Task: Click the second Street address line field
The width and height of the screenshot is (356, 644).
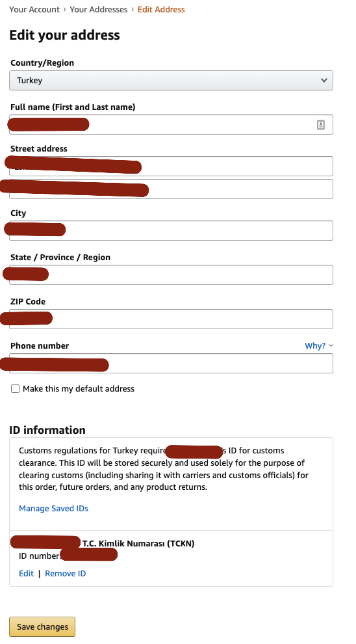Action: click(x=171, y=189)
